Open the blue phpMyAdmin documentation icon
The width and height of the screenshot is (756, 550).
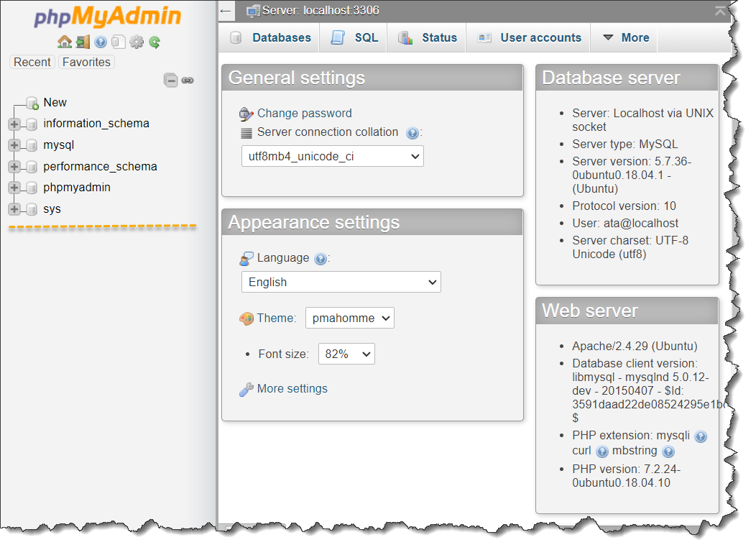(x=101, y=42)
